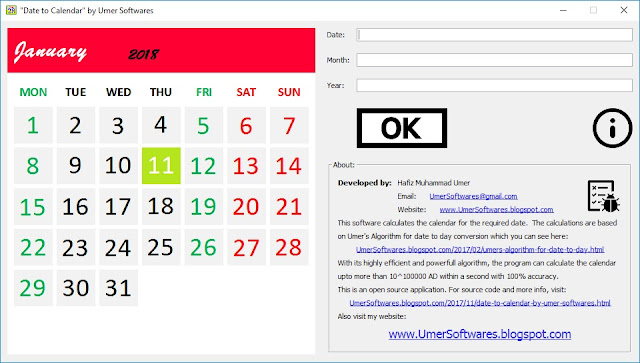The image size is (640, 363).
Task: Select day 1 in the calendar
Action: tap(33, 125)
